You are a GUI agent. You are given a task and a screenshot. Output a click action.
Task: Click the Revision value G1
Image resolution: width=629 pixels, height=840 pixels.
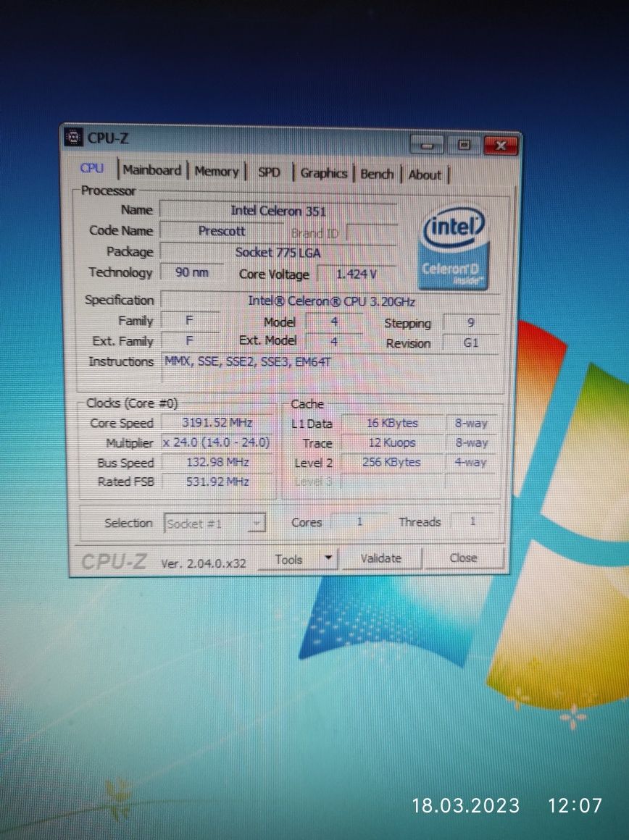click(471, 343)
